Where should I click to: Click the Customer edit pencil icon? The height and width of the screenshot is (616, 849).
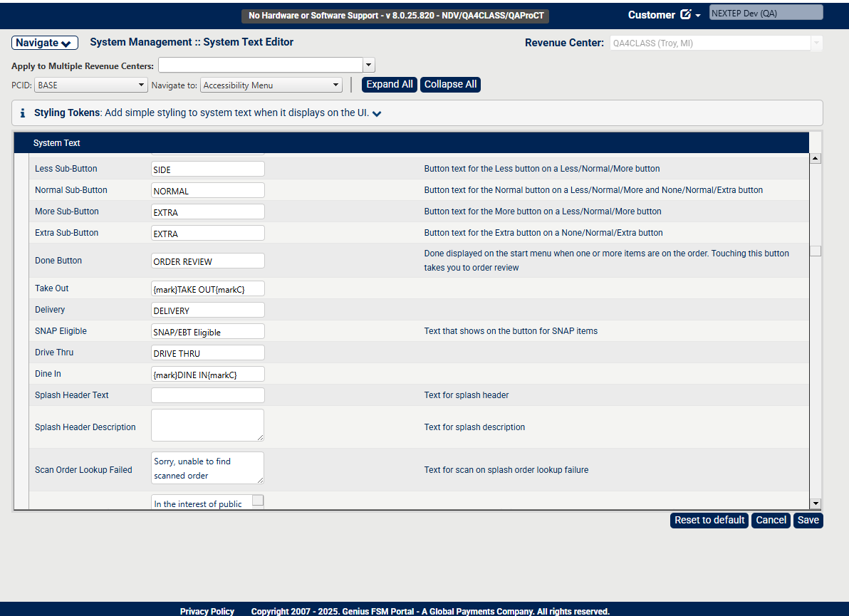686,15
